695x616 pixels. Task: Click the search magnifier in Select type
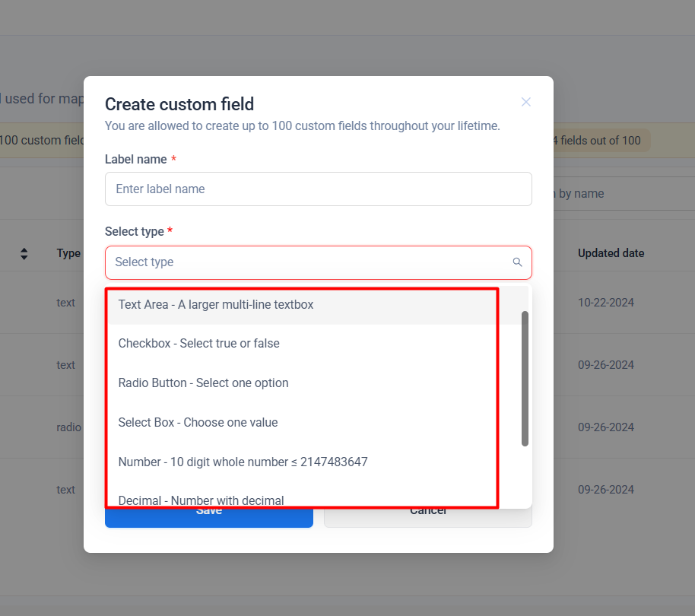tap(517, 262)
